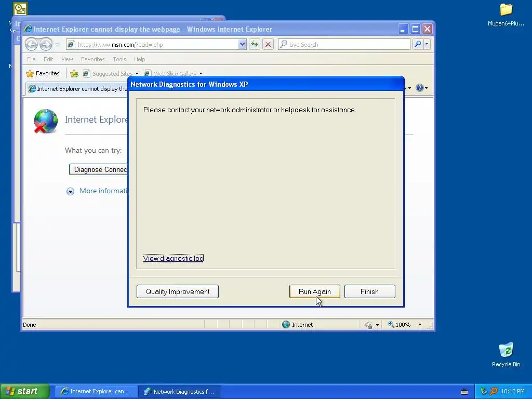Click the Diagnose Connection Problems button
Viewport: 532px width, 399px height.
(98, 169)
